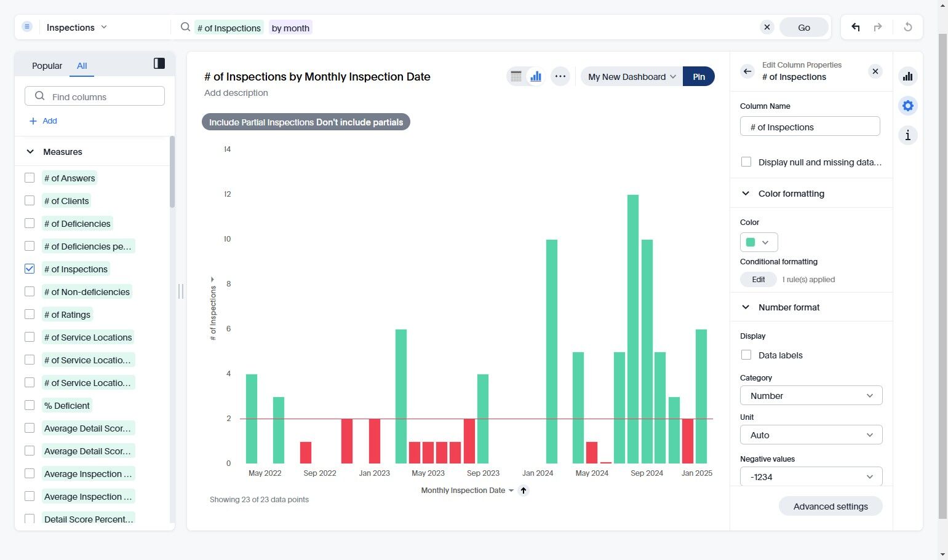Image resolution: width=948 pixels, height=560 pixels.
Task: Collapse the Color formatting section
Action: (746, 194)
